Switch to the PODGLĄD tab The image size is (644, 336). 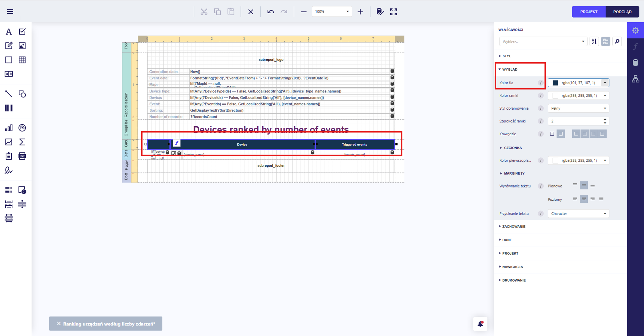click(622, 12)
